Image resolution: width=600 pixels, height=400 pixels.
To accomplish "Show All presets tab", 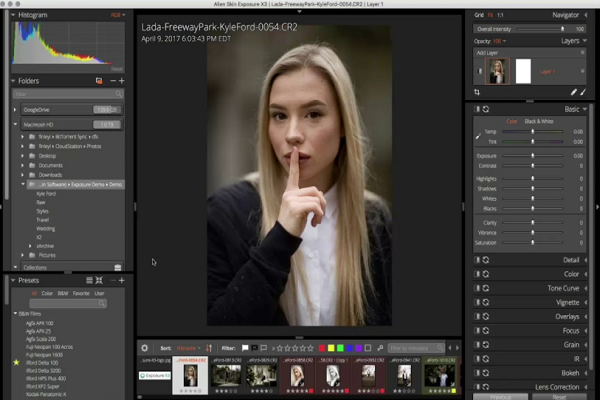I will click(34, 293).
